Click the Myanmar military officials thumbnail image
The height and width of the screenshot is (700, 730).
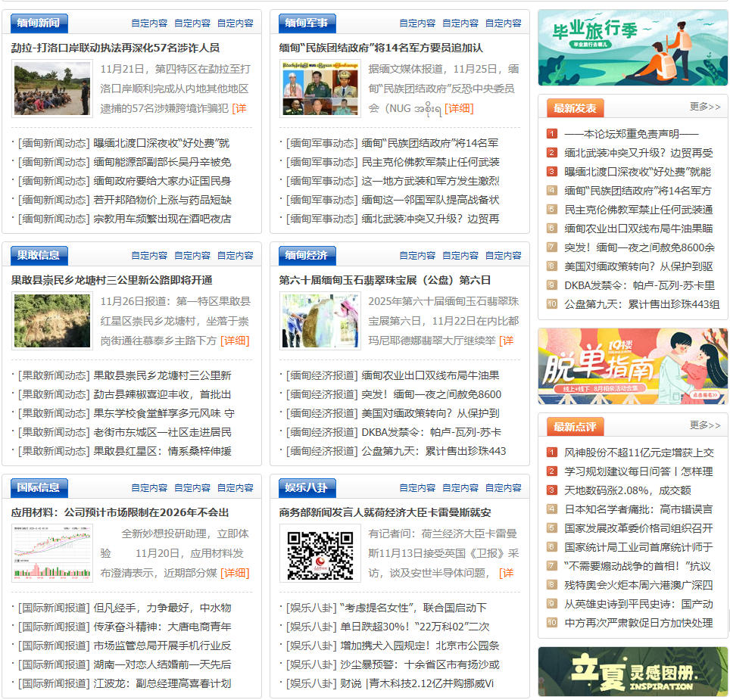(x=320, y=89)
